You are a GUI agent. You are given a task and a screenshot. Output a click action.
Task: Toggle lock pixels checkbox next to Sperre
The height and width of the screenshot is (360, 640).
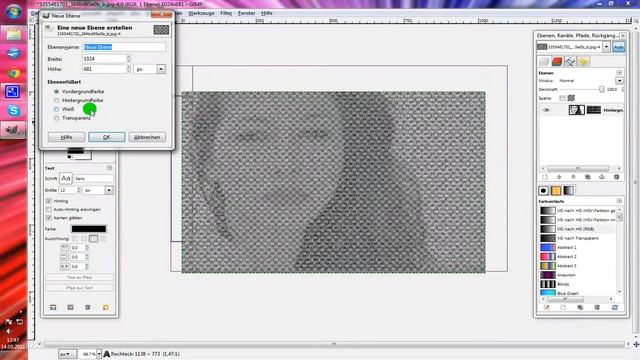(x=562, y=98)
